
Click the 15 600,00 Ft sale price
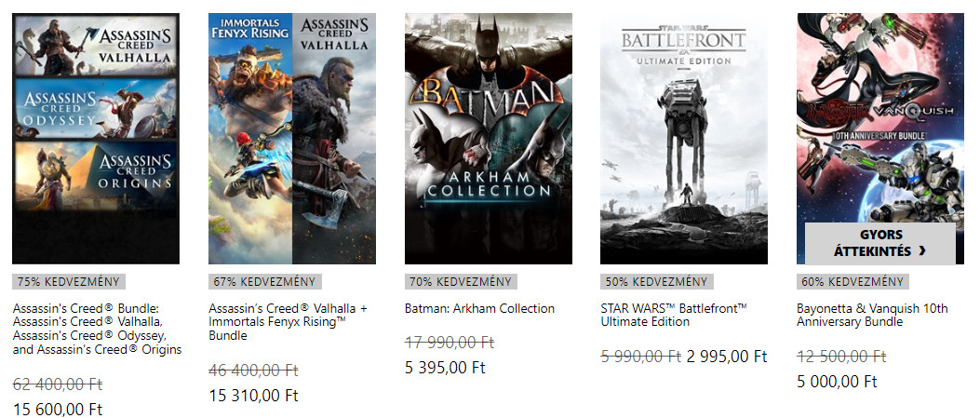tap(58, 409)
